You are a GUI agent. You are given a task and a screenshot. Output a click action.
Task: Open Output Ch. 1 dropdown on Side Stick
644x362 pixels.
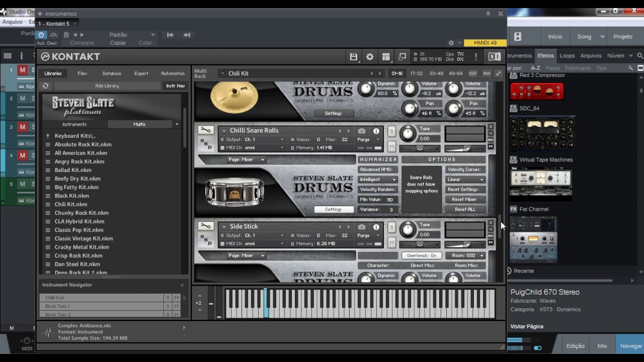252,235
